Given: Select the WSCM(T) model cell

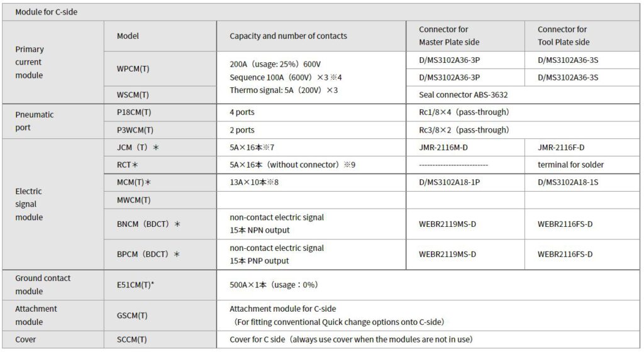Looking at the screenshot, I should point(160,95).
